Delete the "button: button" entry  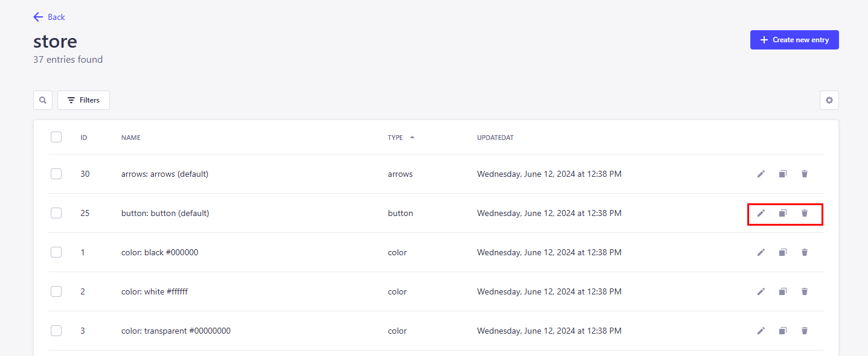click(804, 213)
